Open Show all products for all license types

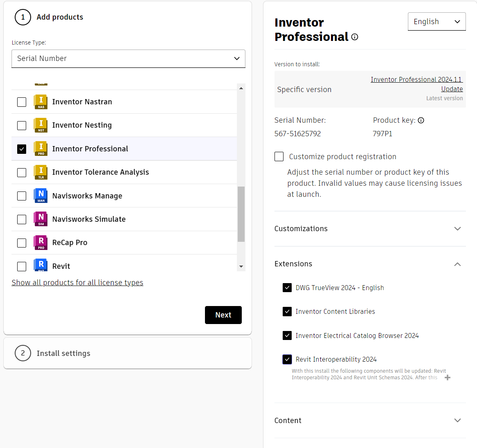(77, 283)
